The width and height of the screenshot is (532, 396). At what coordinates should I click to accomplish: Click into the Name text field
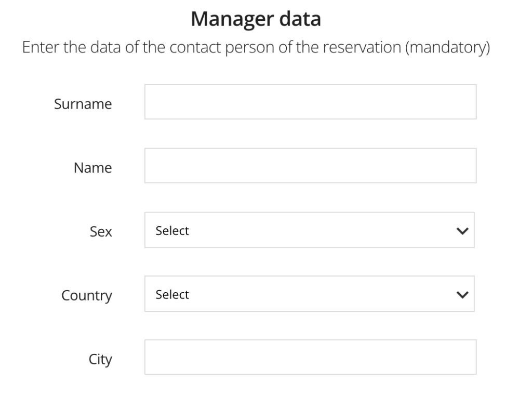click(x=310, y=166)
